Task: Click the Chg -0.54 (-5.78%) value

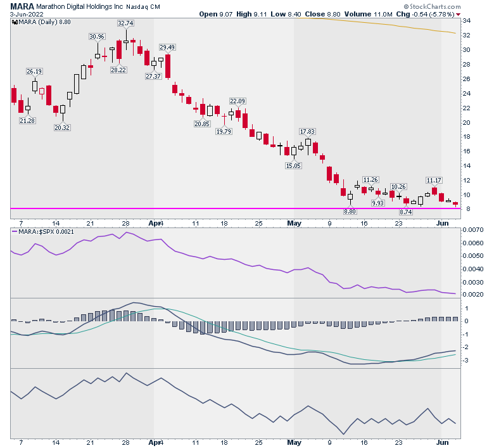Action: tap(426, 14)
